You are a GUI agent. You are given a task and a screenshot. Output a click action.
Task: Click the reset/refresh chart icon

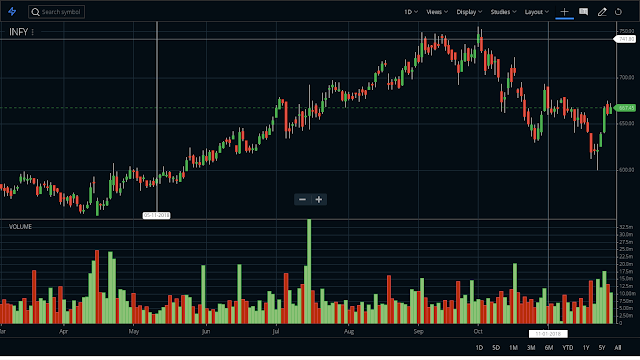[x=618, y=12]
